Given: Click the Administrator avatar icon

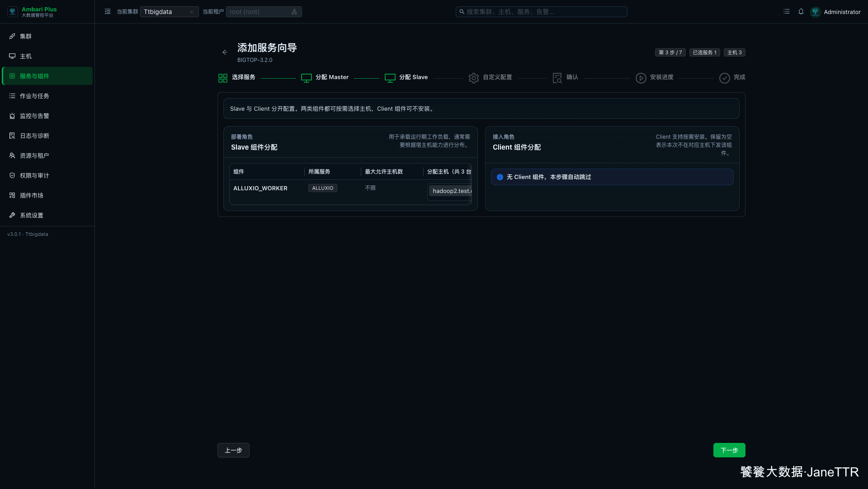Looking at the screenshot, I should [x=816, y=12].
